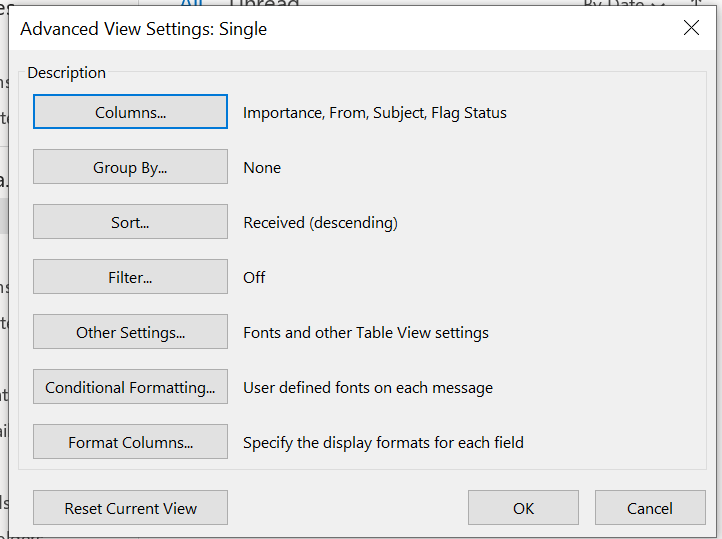Click the 'Importance, From, Subject, Flag Status' text
Viewport: 722px width, 539px height.
pyautogui.click(x=375, y=113)
